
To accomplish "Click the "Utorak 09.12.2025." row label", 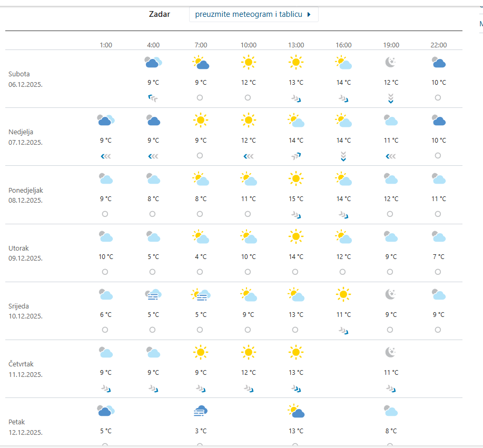I will [25, 253].
